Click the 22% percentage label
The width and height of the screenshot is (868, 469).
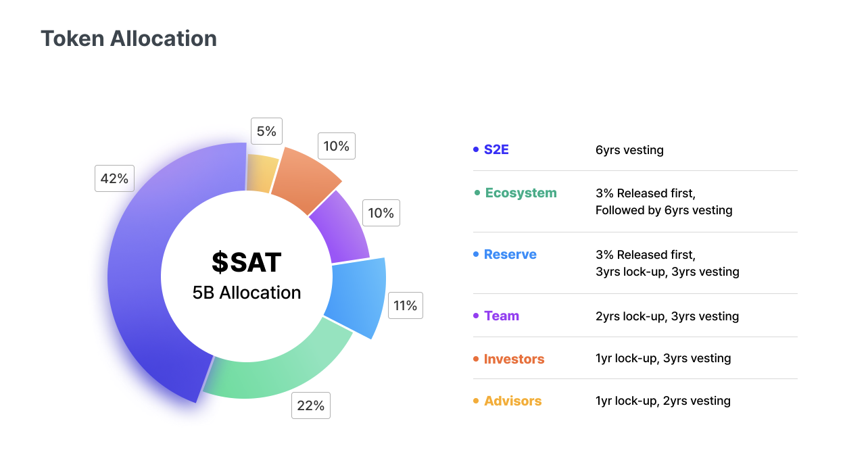click(311, 405)
